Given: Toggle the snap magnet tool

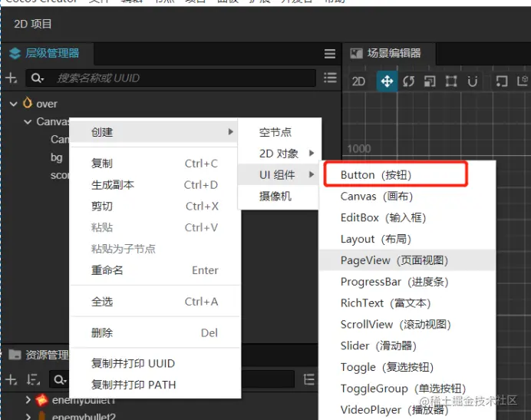Looking at the screenshot, I should (473, 81).
